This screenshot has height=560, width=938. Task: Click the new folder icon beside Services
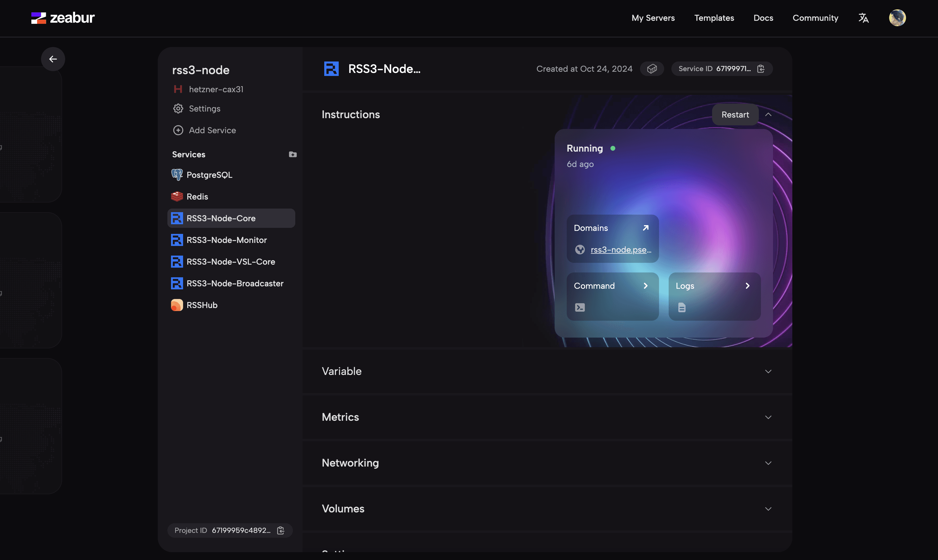(x=293, y=154)
